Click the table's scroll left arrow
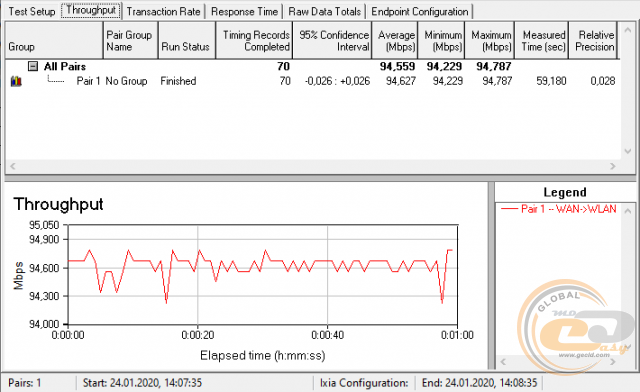The height and width of the screenshot is (392, 640). [x=13, y=166]
